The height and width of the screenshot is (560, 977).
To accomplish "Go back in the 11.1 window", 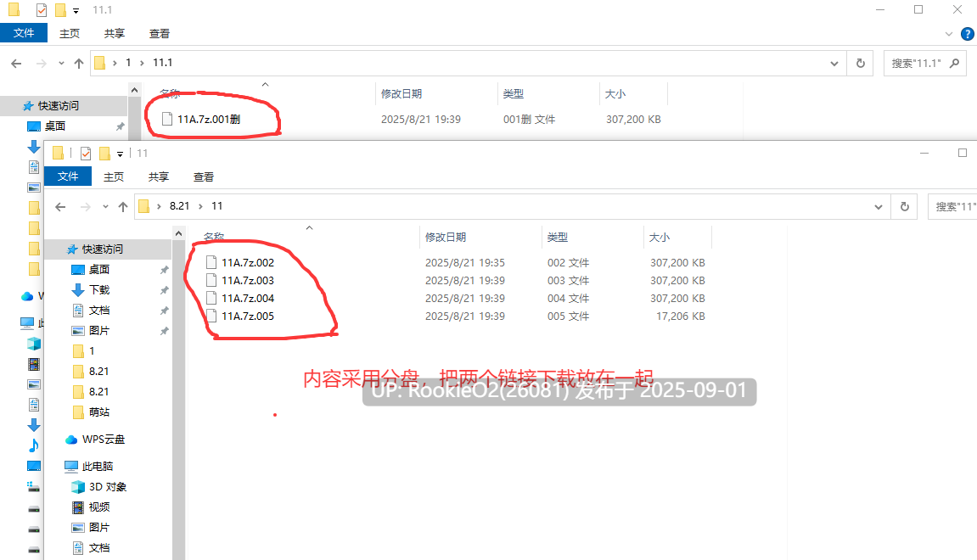I will tap(16, 63).
